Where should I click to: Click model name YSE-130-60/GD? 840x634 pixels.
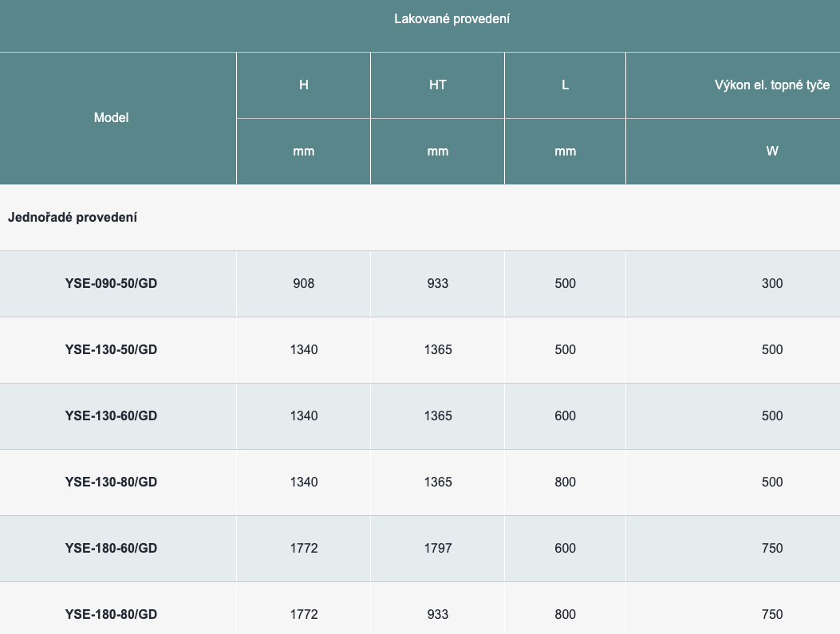(x=111, y=416)
